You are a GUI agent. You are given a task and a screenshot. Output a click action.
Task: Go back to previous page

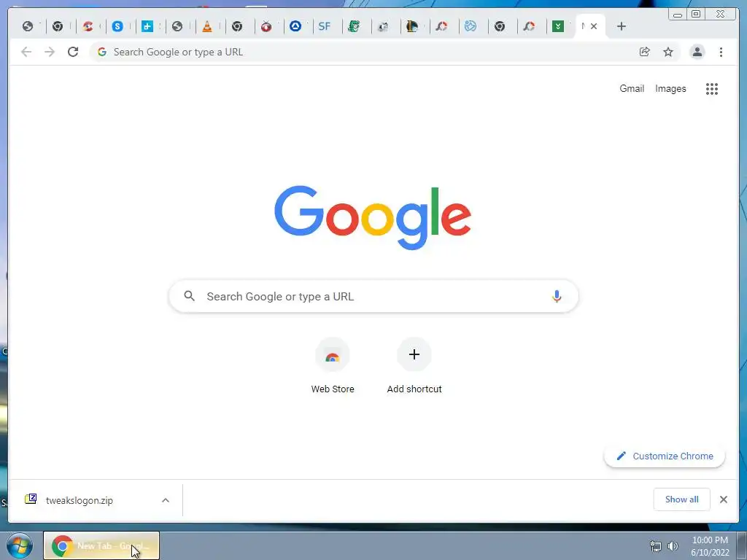coord(26,52)
